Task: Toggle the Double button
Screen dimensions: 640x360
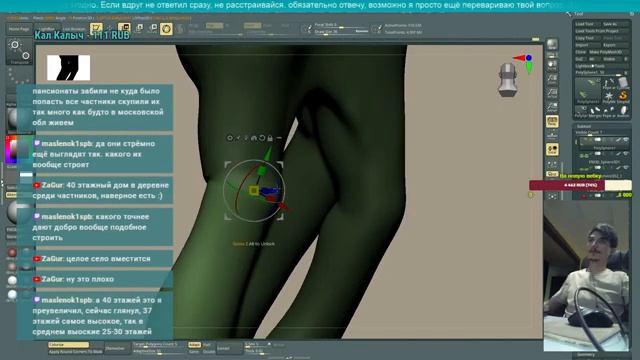Action: pos(209,351)
